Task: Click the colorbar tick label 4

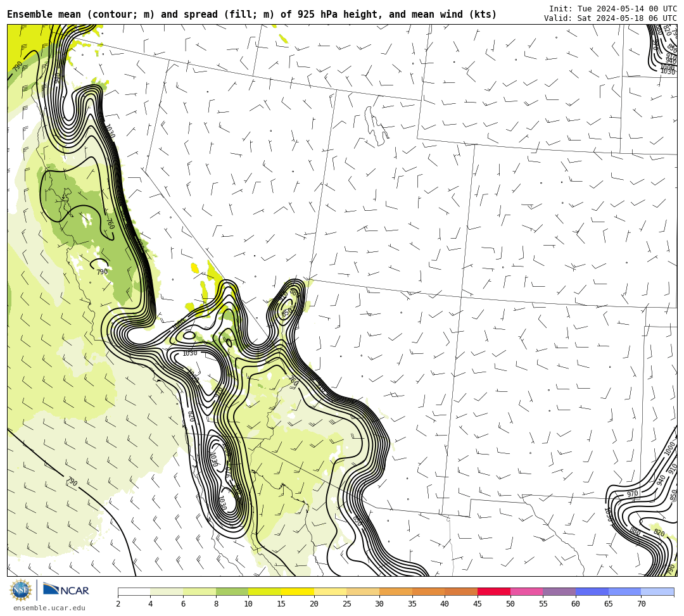Action: pyautogui.click(x=151, y=604)
